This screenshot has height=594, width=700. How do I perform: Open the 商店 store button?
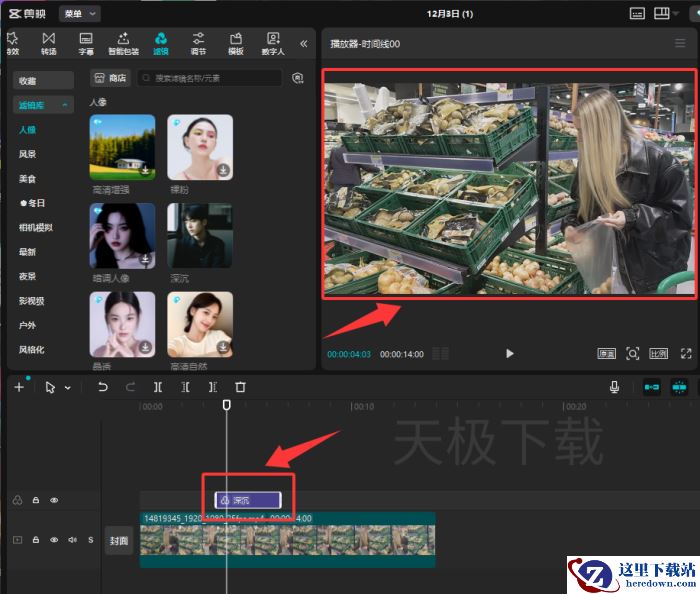(x=110, y=78)
